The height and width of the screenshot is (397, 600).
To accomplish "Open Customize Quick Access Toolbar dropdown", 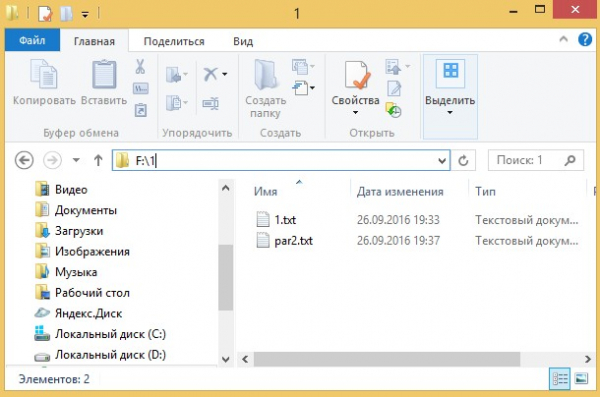I will pyautogui.click(x=85, y=15).
